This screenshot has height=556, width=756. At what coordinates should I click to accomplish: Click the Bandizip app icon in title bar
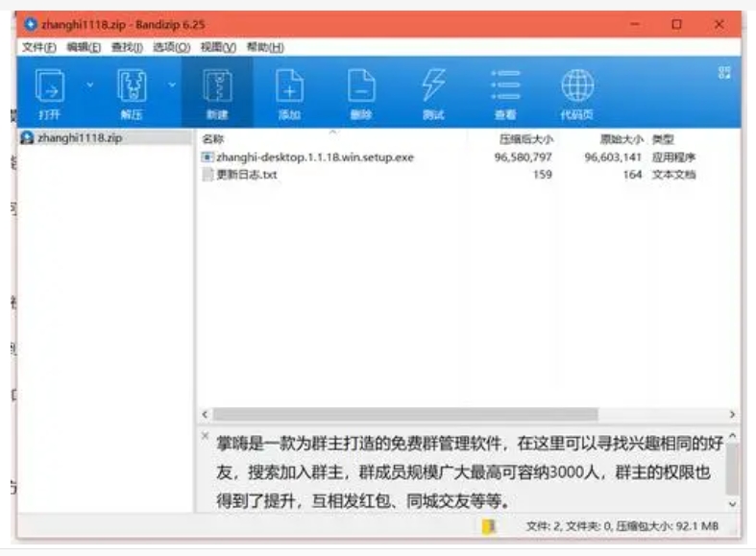click(31, 24)
